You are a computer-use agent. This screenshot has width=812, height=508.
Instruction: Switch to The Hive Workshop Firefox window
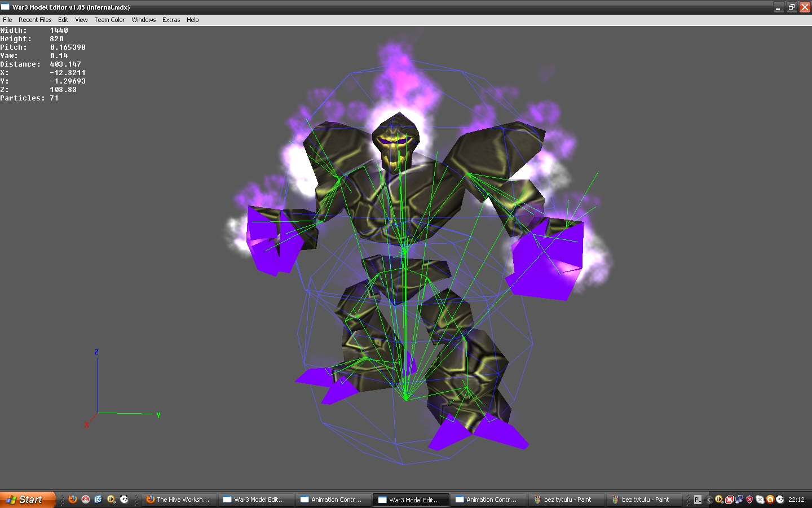click(x=179, y=500)
